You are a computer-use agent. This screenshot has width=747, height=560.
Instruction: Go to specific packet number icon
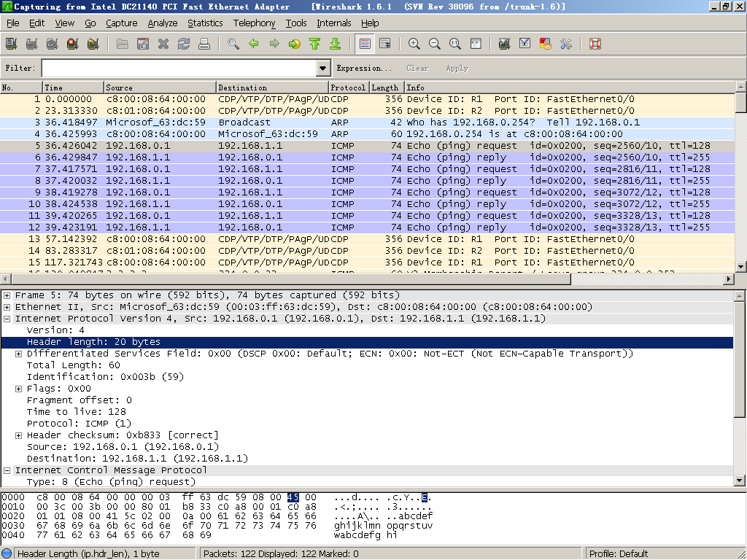click(295, 44)
